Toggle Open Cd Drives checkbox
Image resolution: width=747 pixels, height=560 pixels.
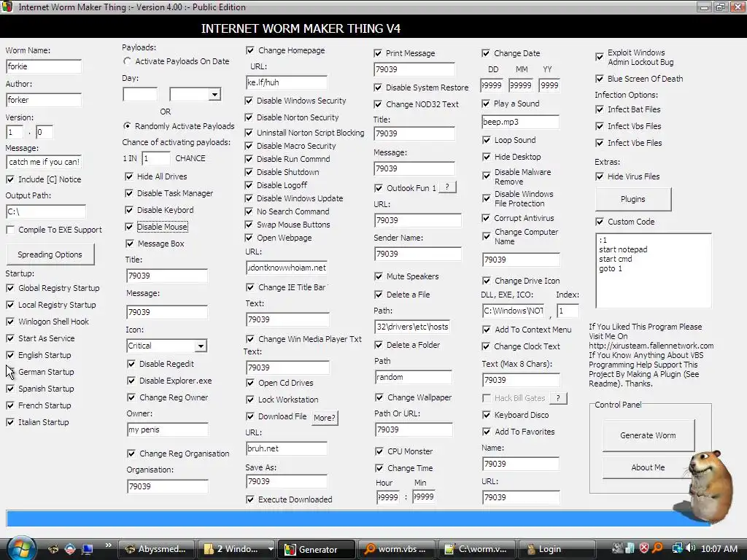click(249, 383)
